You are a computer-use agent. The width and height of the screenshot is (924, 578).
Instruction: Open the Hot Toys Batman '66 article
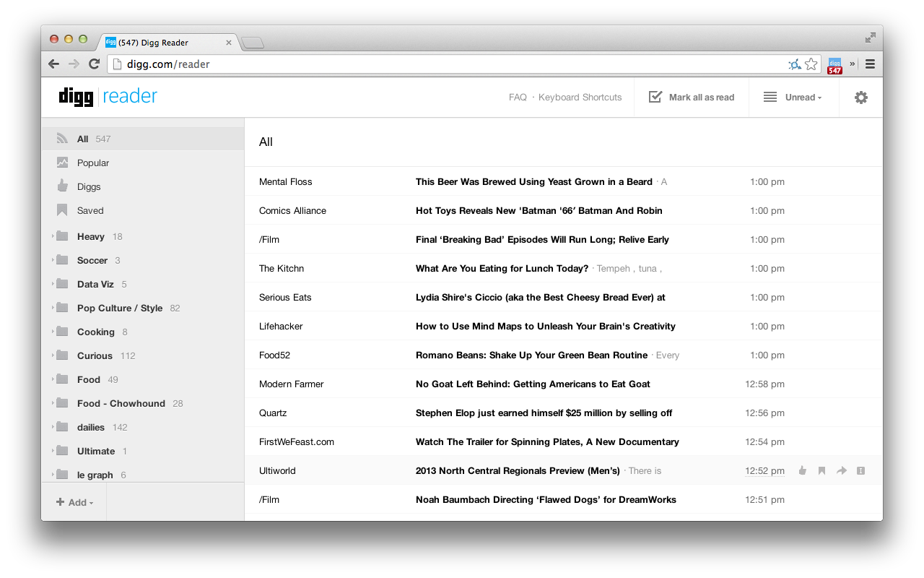[539, 211]
